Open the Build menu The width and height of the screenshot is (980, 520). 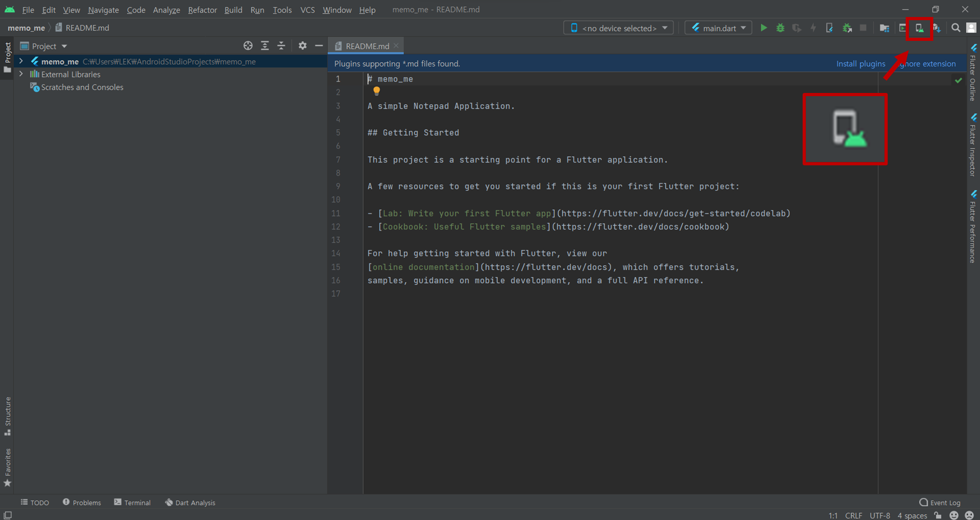tap(233, 10)
